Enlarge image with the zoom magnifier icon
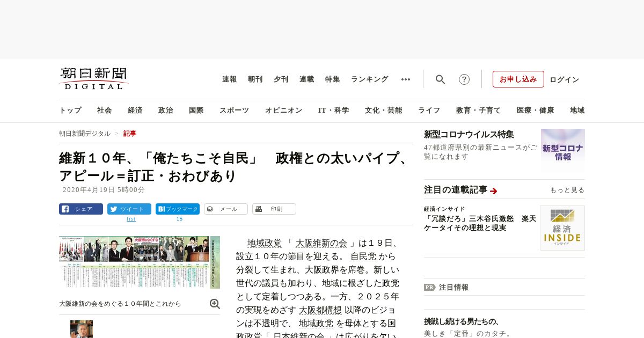The image size is (644, 338). tap(215, 304)
